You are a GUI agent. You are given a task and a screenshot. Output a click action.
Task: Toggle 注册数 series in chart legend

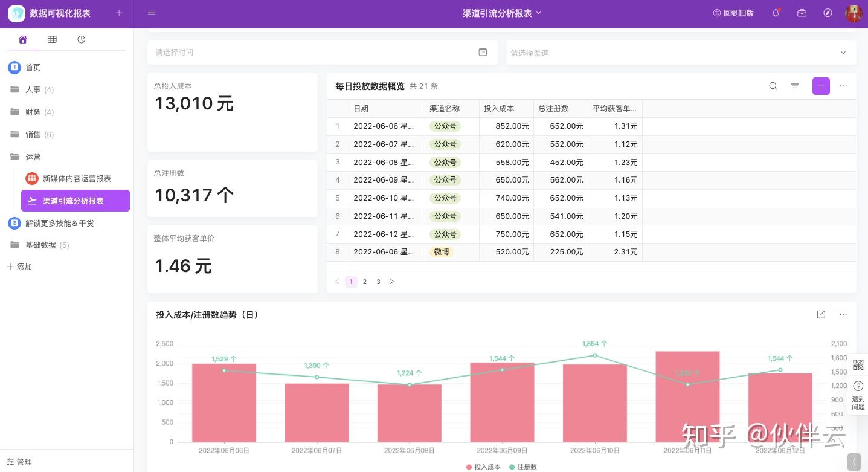523,467
